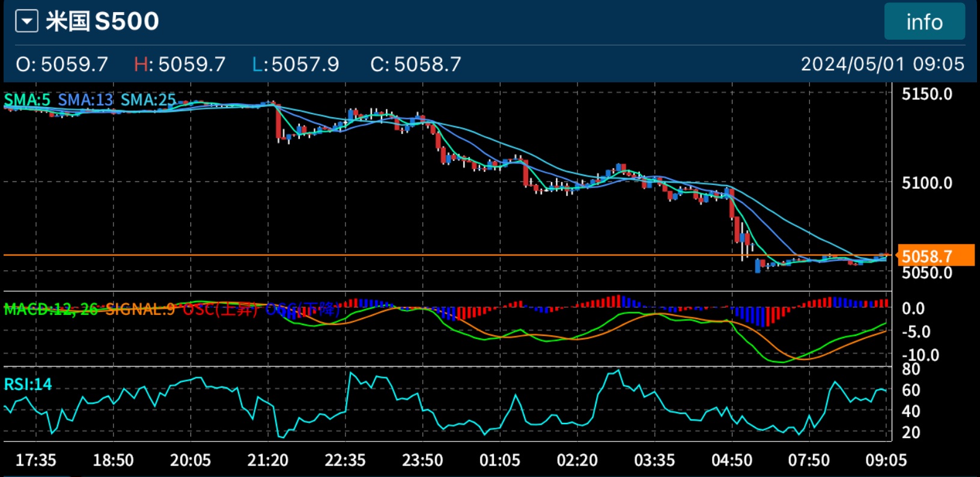Image resolution: width=980 pixels, height=477 pixels.
Task: Select the low price L: 5057.9
Action: (295, 64)
